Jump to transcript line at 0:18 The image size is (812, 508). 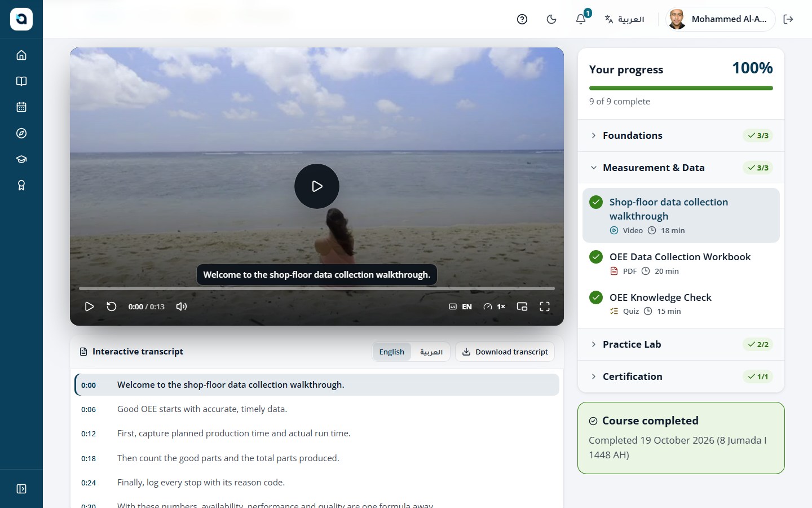[x=317, y=458]
